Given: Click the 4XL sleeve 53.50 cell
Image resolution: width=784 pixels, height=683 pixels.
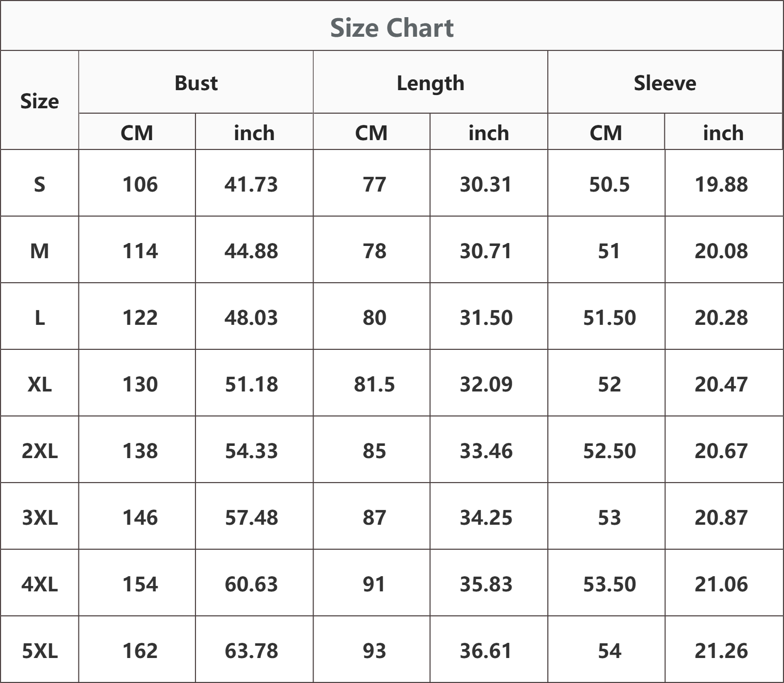Looking at the screenshot, I should tap(606, 583).
